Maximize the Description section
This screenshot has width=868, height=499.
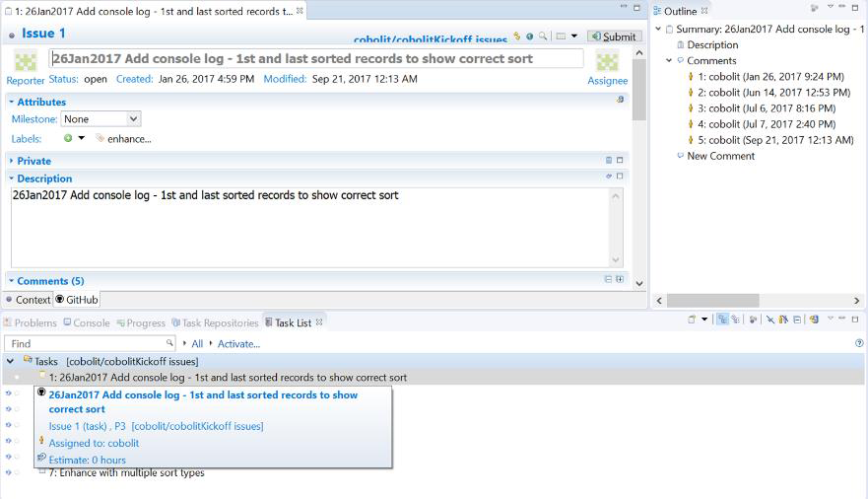(620, 177)
